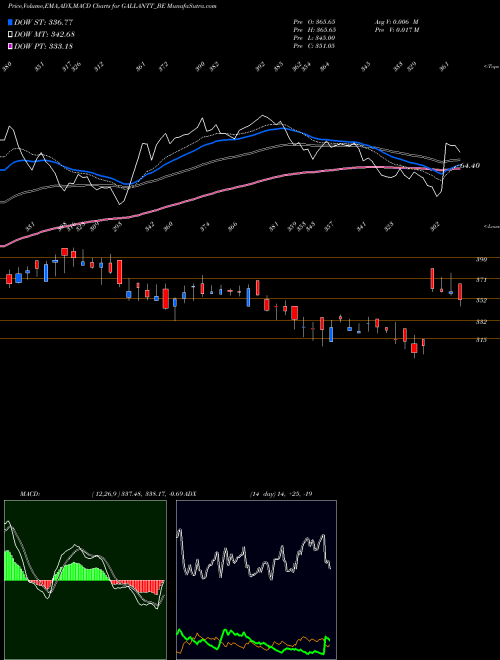Image resolution: width=500 pixels, height=660 pixels.
Task: Click the MACD '(12,26,9)' values text
Action: 138,494
